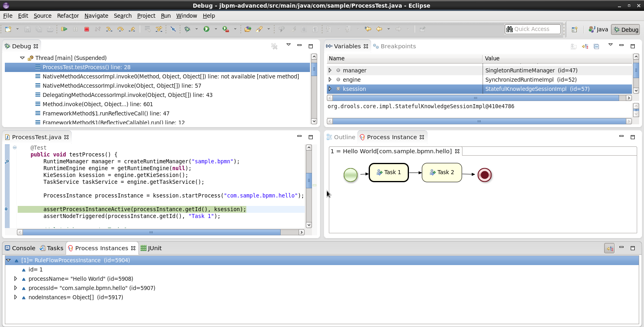The width and height of the screenshot is (644, 327).
Task: Toggle Use Step Filters
Action: point(159,29)
